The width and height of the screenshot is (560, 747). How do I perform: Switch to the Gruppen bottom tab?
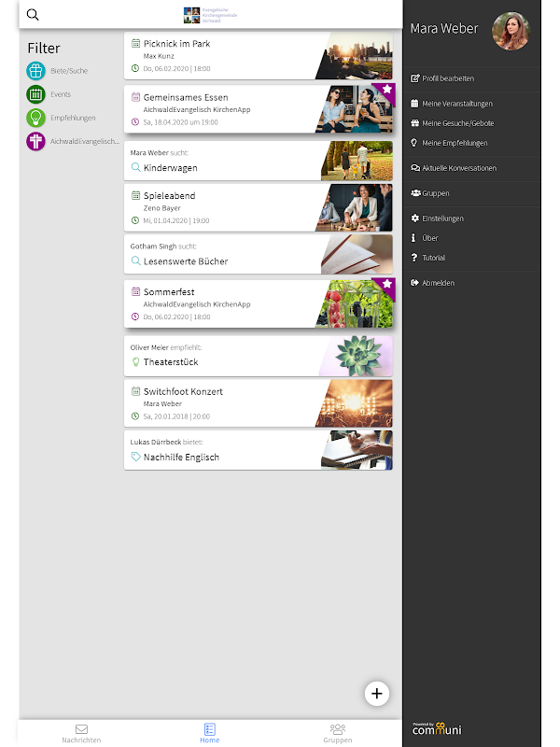338,734
